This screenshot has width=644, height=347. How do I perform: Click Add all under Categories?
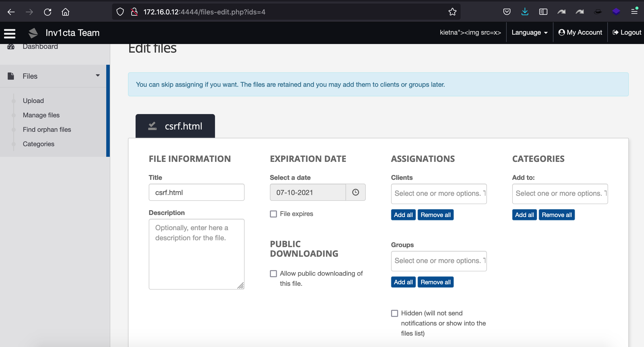point(524,215)
